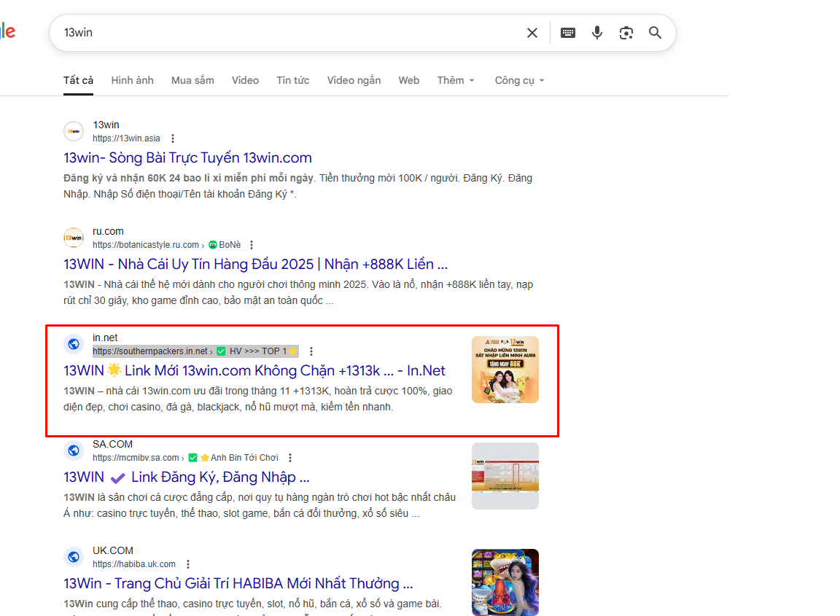Start voice search with the microphone icon
Screen dimensions: 840x616
click(597, 33)
